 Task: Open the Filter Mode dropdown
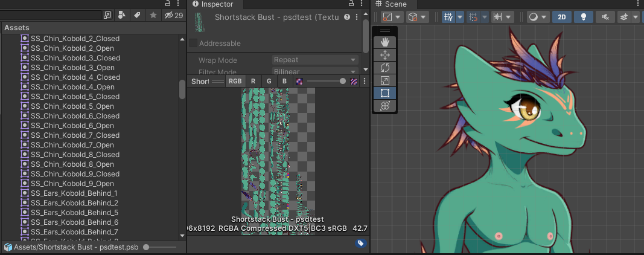coord(314,72)
